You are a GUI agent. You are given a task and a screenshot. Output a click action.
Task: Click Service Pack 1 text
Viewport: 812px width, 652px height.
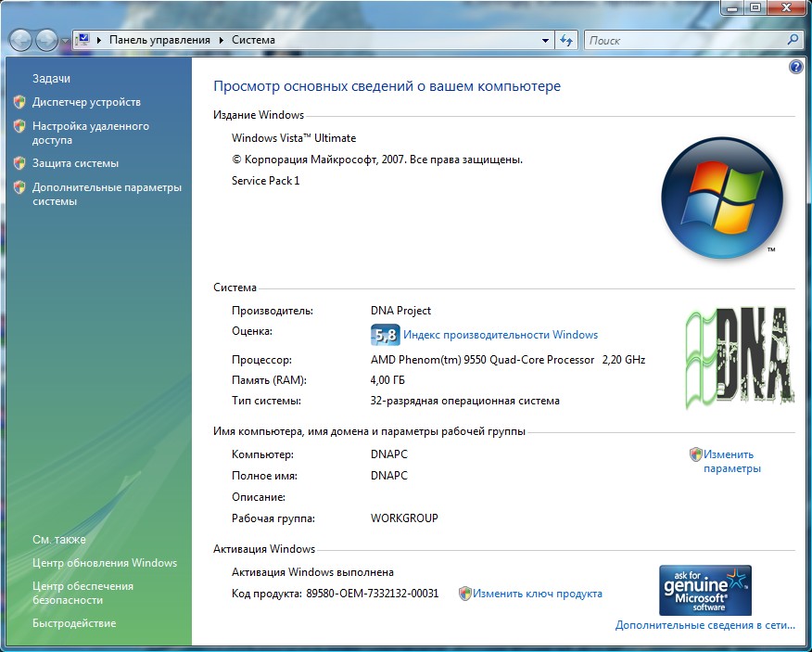pyautogui.click(x=266, y=180)
